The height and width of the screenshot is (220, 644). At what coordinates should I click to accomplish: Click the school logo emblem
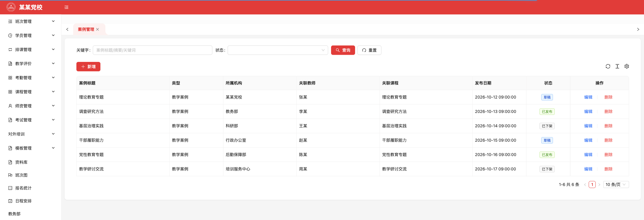coord(11,7)
